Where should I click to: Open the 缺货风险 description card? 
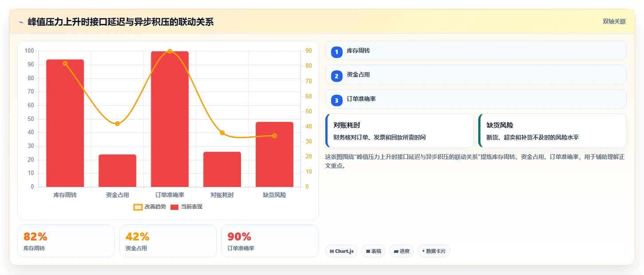pos(552,131)
